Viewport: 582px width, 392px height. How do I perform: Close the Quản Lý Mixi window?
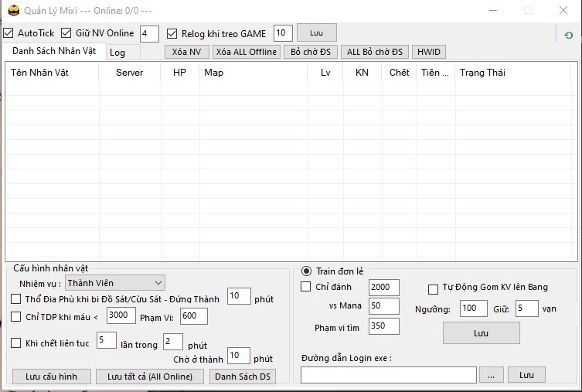tap(563, 10)
